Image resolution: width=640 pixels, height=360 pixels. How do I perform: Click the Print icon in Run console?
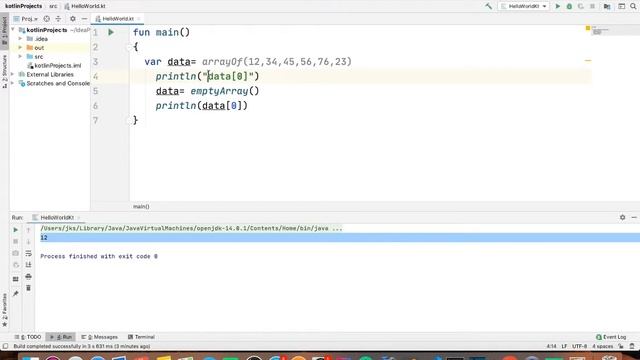(x=29, y=277)
